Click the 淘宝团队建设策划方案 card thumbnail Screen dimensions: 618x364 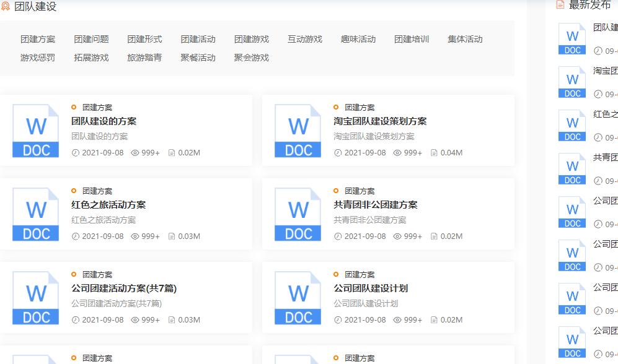click(297, 130)
